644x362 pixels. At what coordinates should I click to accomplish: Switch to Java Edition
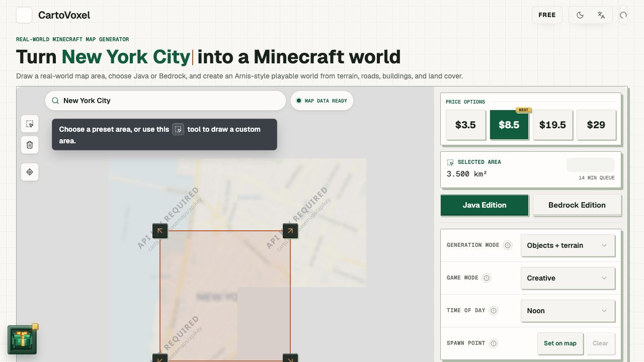click(485, 205)
